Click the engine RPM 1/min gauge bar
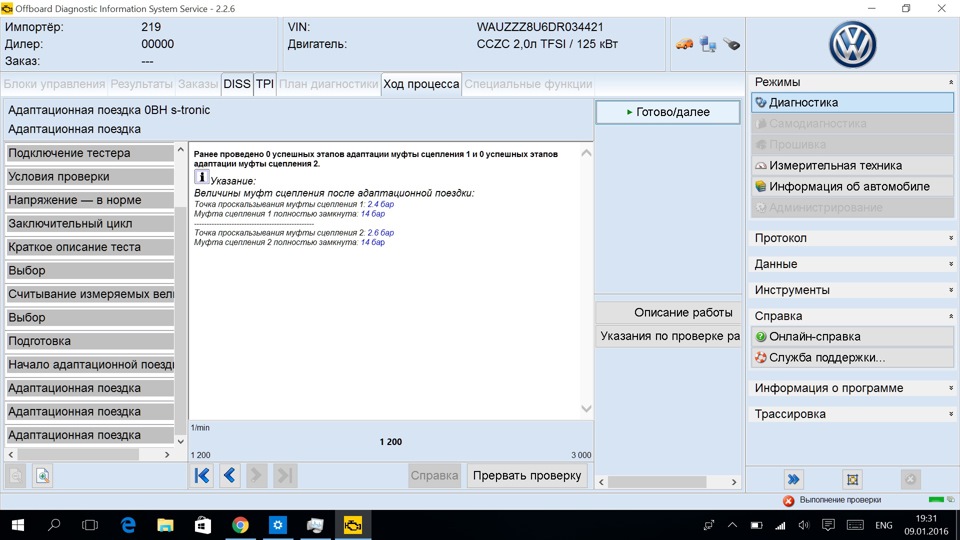 pyautogui.click(x=391, y=441)
